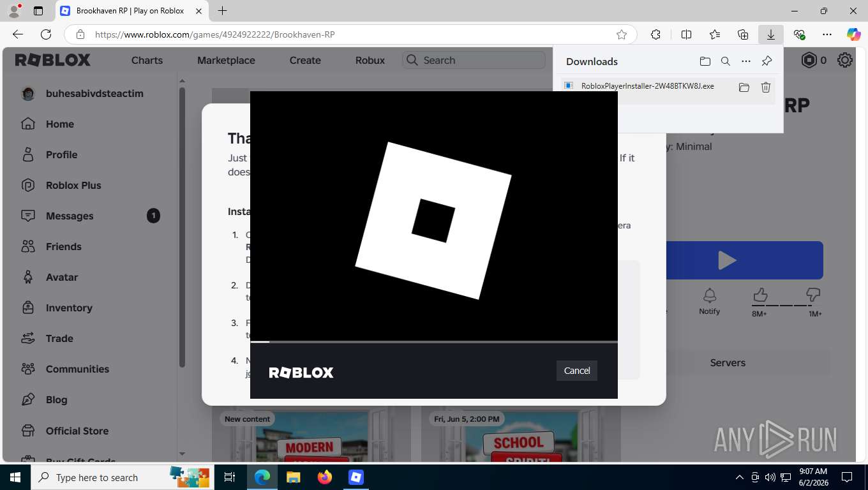Open File Explorer from the taskbar
Screen dimensions: 868x490
pos(293,477)
